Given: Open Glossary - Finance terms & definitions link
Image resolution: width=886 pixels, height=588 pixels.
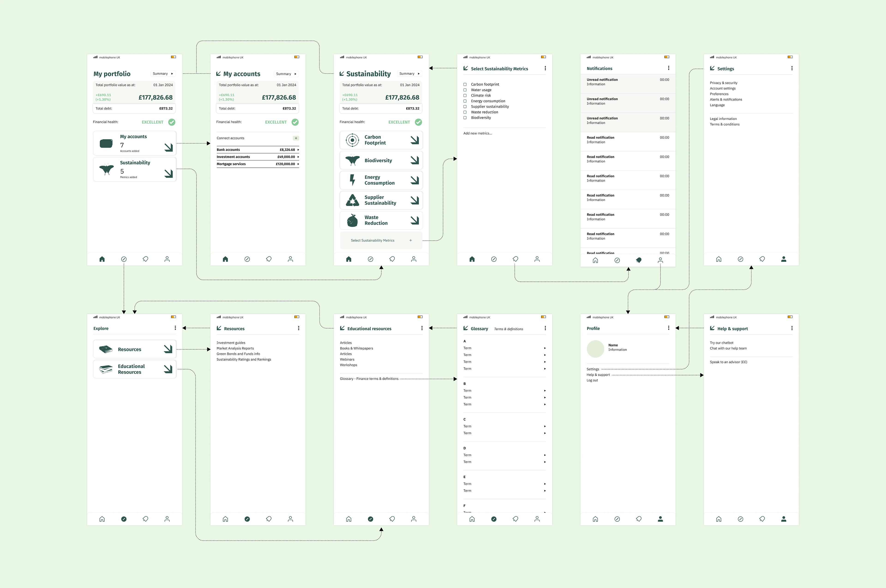Looking at the screenshot, I should [x=369, y=379].
